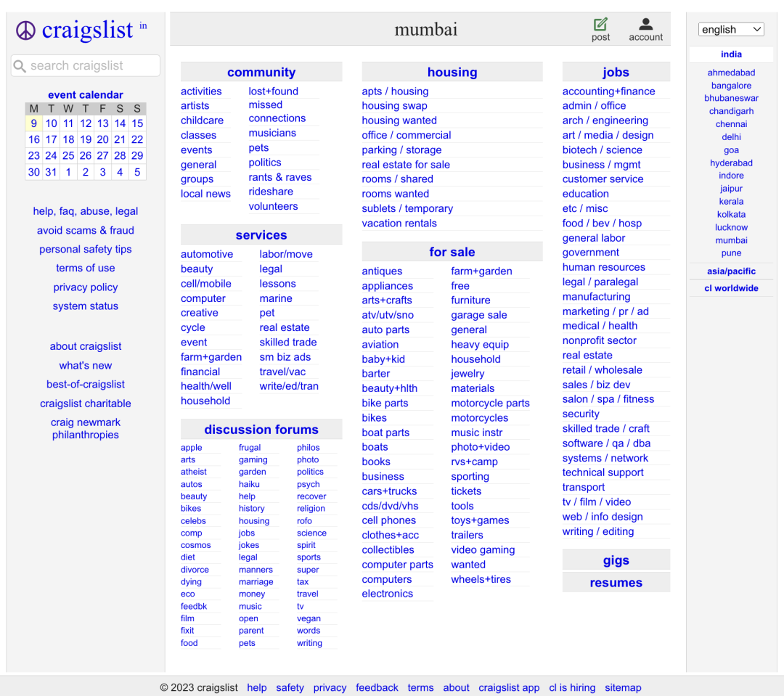The height and width of the screenshot is (696, 784).
Task: Open the account person icon
Action: [645, 24]
